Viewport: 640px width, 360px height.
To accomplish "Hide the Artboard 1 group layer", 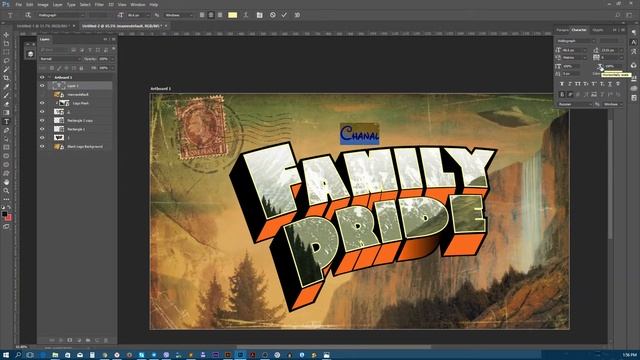I will (42, 77).
